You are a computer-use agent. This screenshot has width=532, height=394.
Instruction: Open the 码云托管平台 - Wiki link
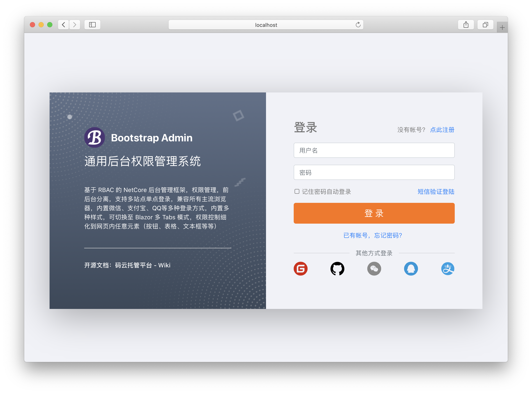click(143, 265)
